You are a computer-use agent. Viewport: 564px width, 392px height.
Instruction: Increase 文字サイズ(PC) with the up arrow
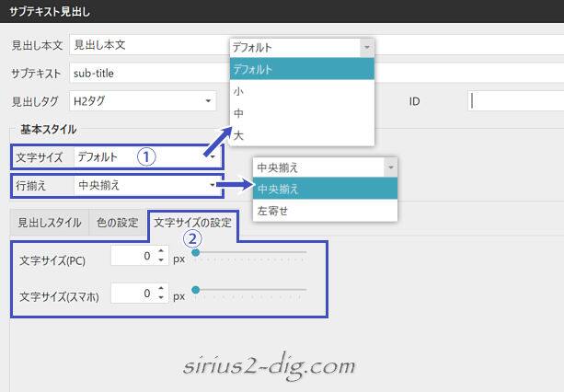tap(161, 252)
